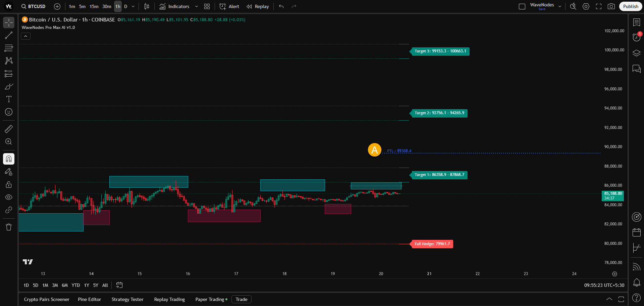
Task: Open the zoom-in tool
Action: click(x=8, y=141)
